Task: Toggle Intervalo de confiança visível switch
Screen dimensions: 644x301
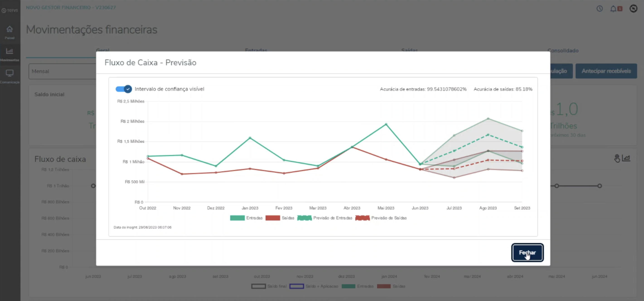Action: point(124,89)
